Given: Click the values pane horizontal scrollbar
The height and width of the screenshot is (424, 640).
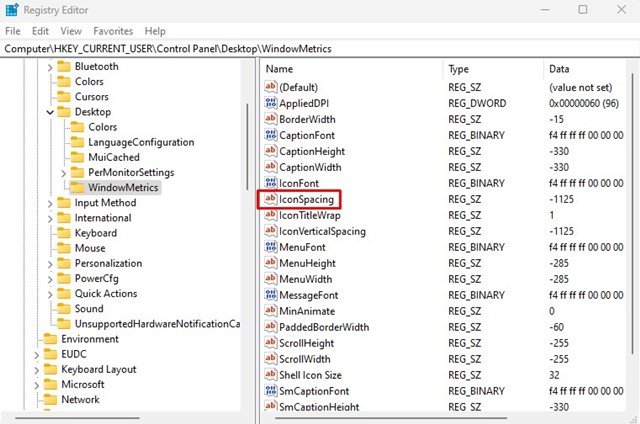Looking at the screenshot, I should (x=391, y=418).
